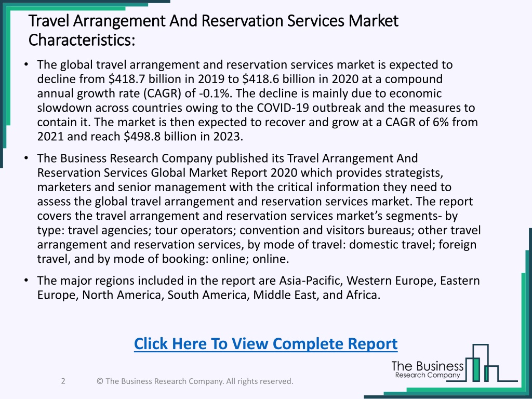Click the copyright notice in the footer
Image resolution: width=532 pixels, height=399 pixels.
(195, 381)
